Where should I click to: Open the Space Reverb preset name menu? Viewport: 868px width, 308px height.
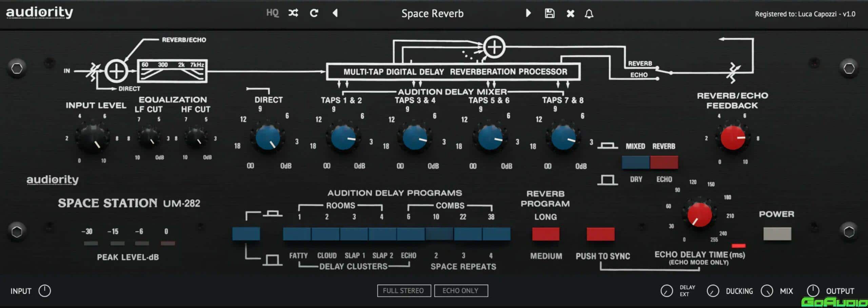click(432, 14)
